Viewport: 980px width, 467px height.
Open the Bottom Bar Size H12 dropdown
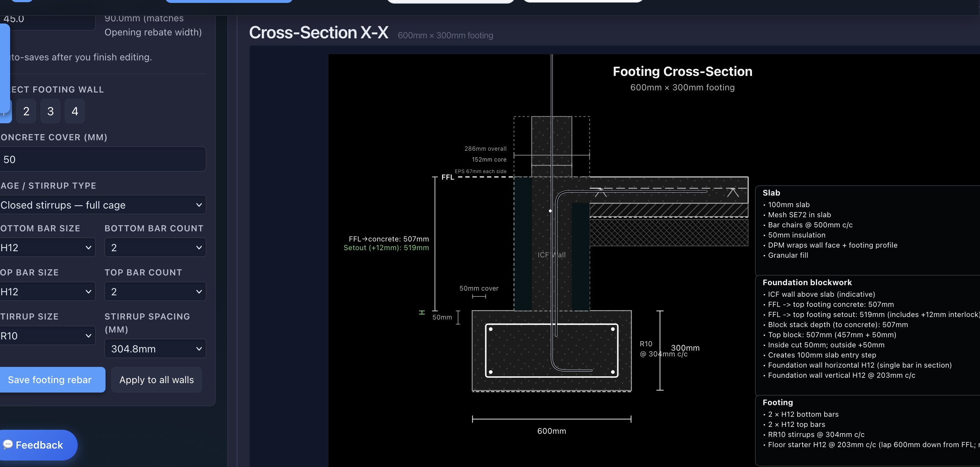click(x=48, y=247)
